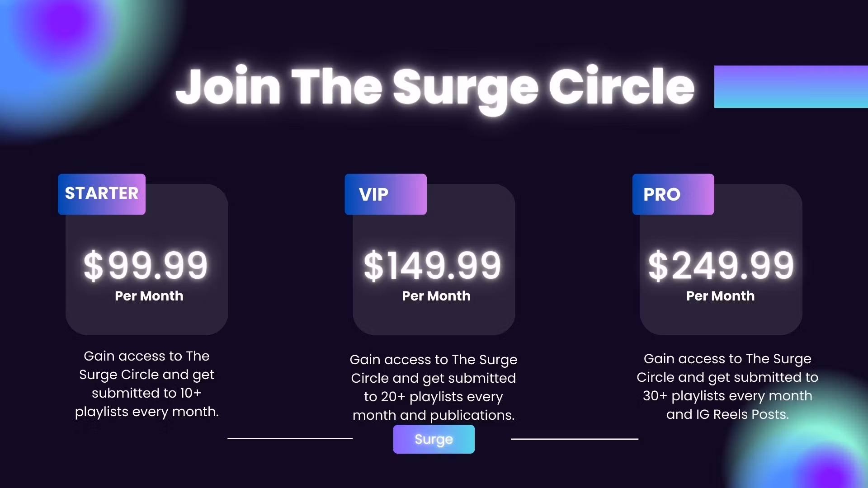Viewport: 868px width, 488px height.
Task: Select the STARTER plan badge
Action: point(102,194)
